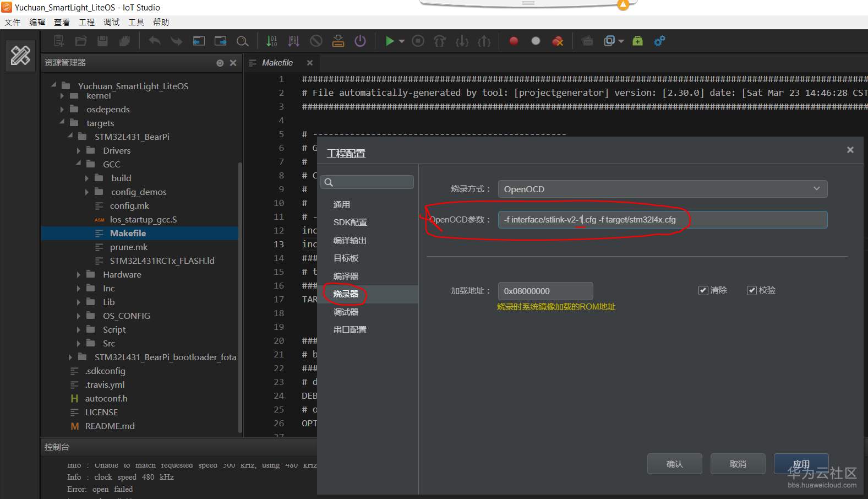
Task: Click the OpenOCD参数 input field
Action: (662, 220)
